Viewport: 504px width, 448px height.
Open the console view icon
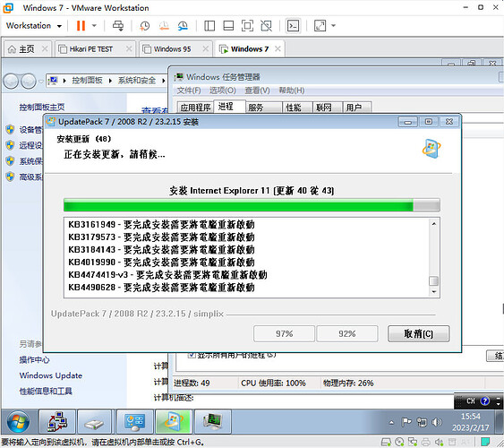coord(293,26)
